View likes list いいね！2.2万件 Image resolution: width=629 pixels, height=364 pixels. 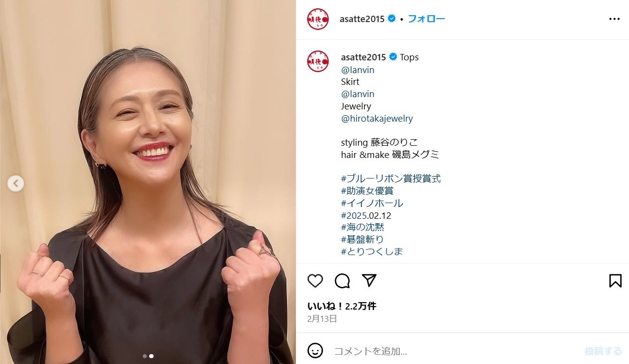point(341,306)
